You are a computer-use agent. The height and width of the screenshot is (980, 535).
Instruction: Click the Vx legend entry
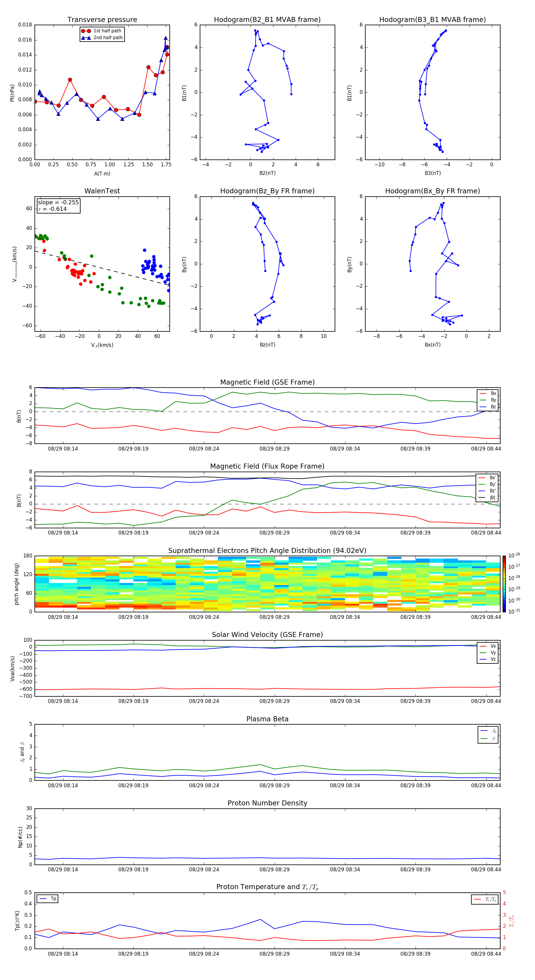click(x=488, y=646)
